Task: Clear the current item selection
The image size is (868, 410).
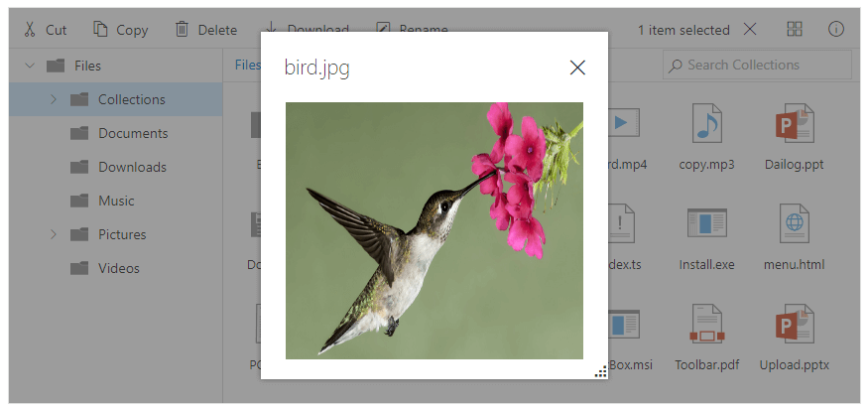Action: click(750, 29)
